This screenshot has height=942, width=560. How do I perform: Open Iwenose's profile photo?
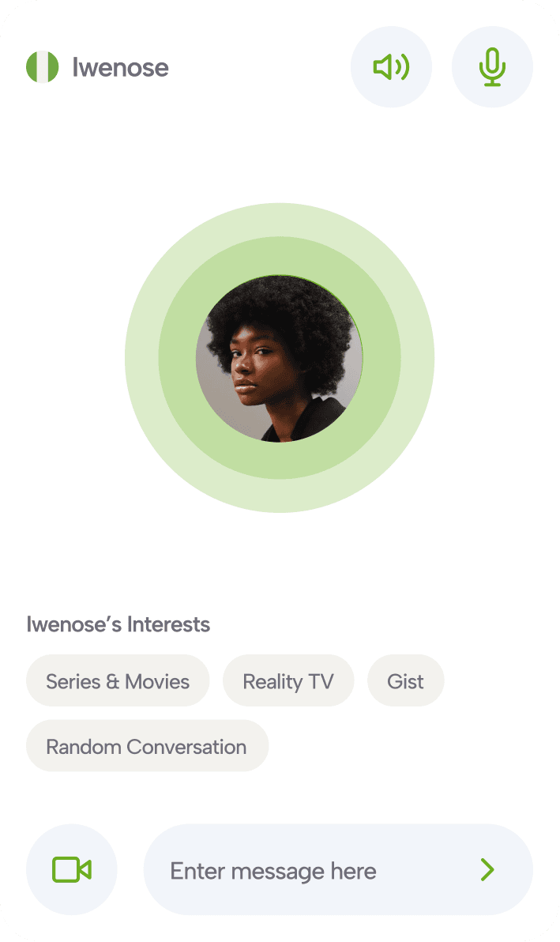pyautogui.click(x=279, y=358)
